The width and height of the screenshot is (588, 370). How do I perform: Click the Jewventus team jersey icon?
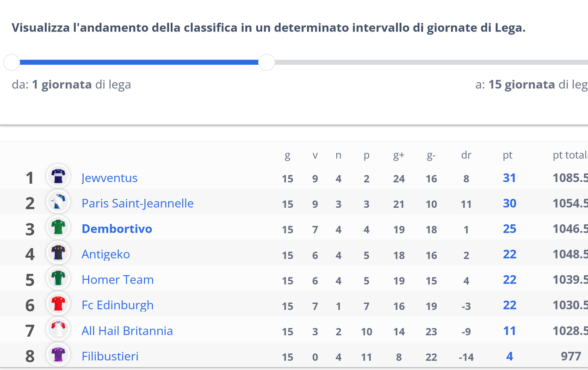(x=58, y=176)
